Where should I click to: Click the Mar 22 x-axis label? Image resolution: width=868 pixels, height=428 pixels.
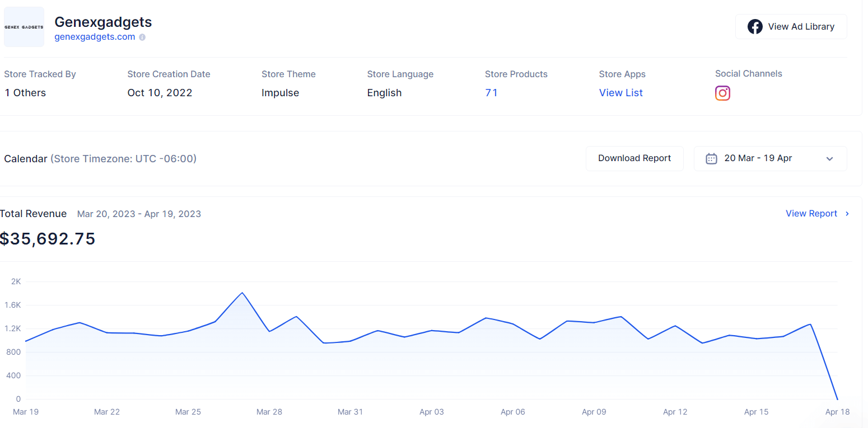pyautogui.click(x=107, y=412)
